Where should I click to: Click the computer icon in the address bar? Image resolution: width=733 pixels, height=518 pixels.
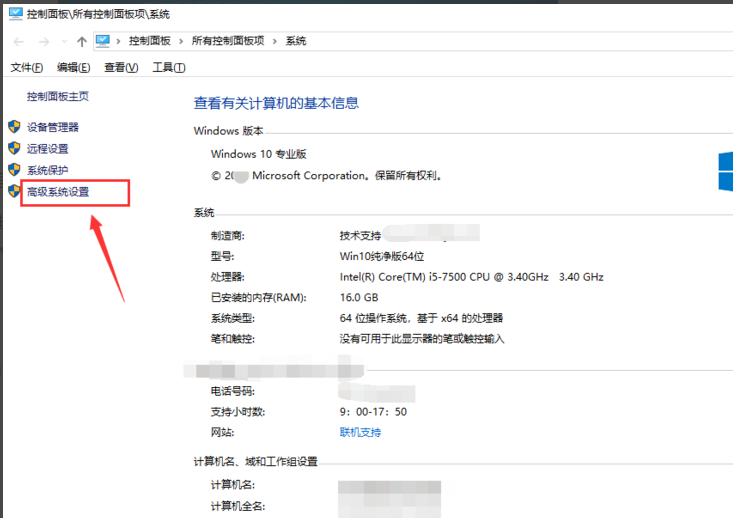tap(103, 41)
